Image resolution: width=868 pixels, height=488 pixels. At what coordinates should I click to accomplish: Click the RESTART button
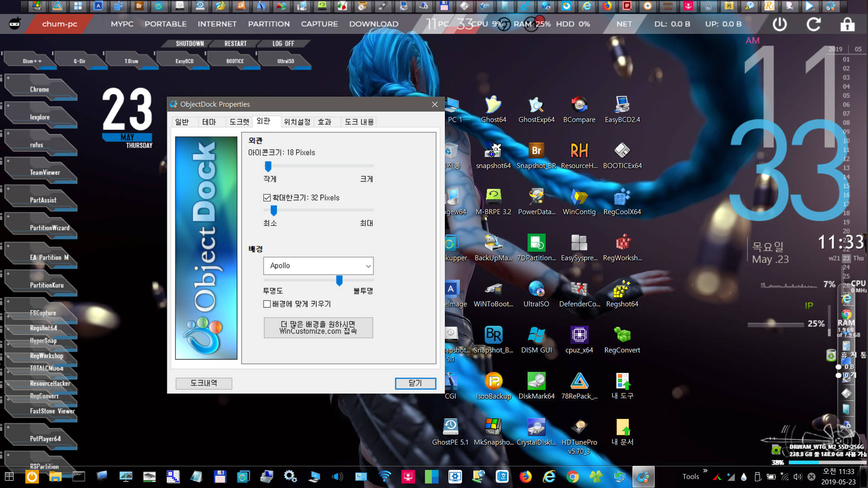(x=236, y=43)
